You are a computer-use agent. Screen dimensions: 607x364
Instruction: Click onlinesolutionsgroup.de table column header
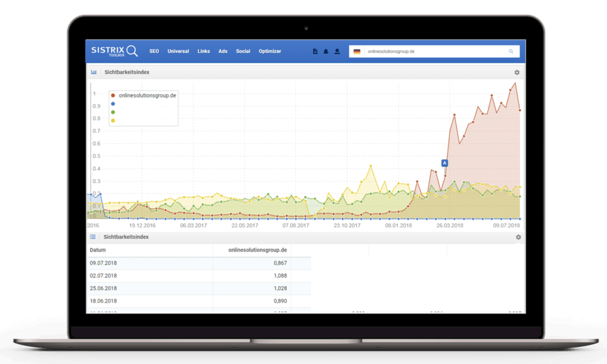(257, 250)
